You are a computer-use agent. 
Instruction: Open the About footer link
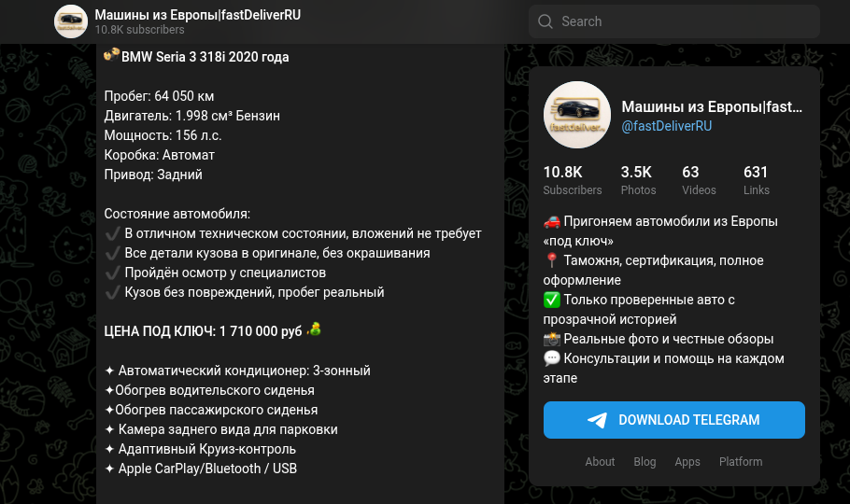coord(600,462)
